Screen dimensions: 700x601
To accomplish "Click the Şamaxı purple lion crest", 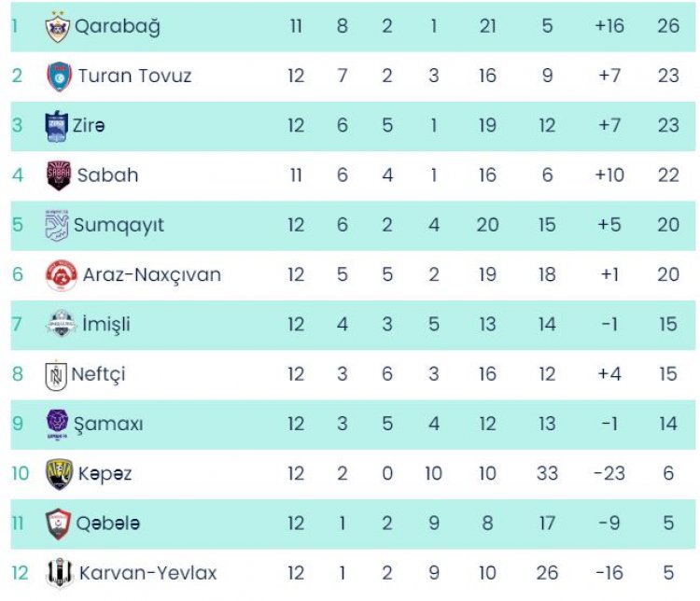I will point(58,425).
